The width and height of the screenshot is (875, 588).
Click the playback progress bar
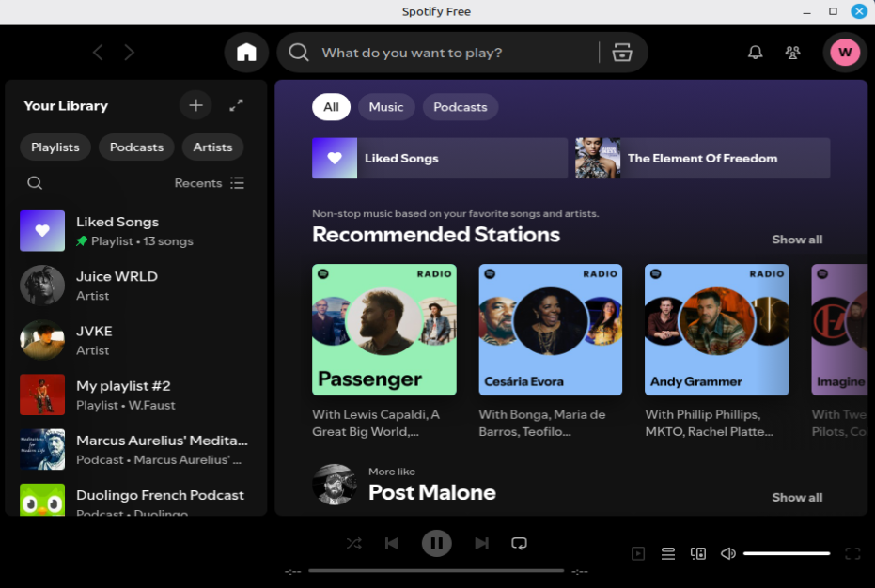[436, 571]
